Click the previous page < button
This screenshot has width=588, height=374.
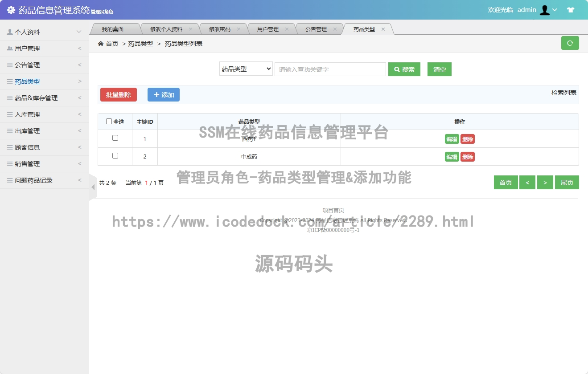[x=527, y=183]
